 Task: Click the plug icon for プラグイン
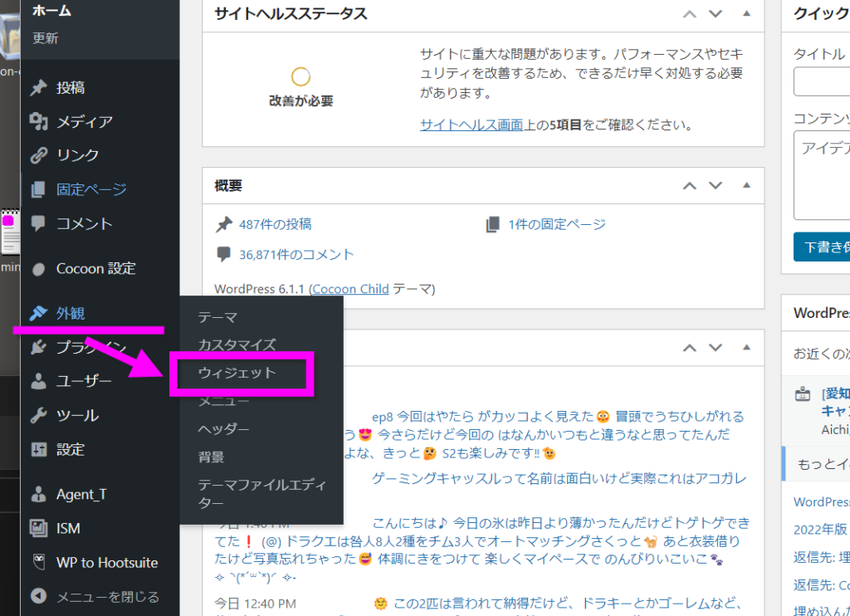point(38,348)
